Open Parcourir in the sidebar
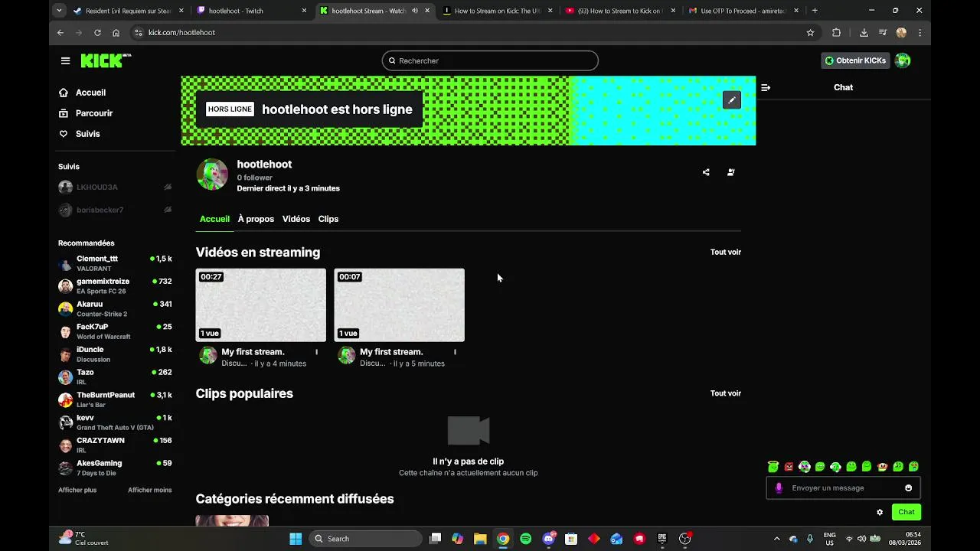980x551 pixels. [x=86, y=113]
